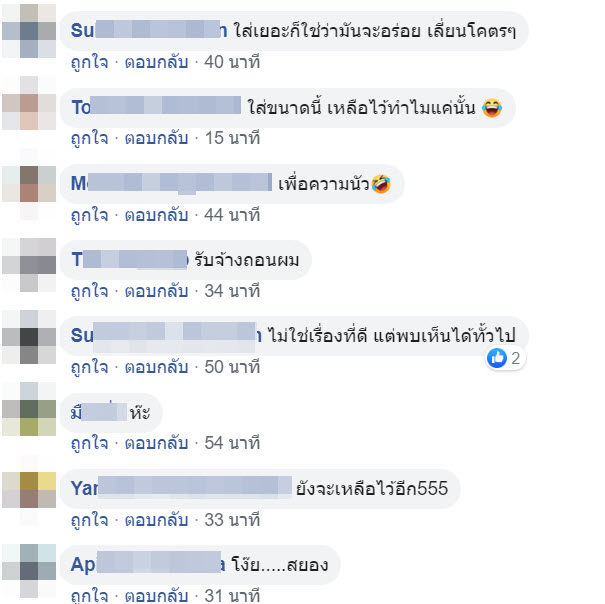The width and height of the screenshot is (605, 604).
Task: Open the avatar beside the เพื่อความนัว comment
Action: [x=29, y=184]
